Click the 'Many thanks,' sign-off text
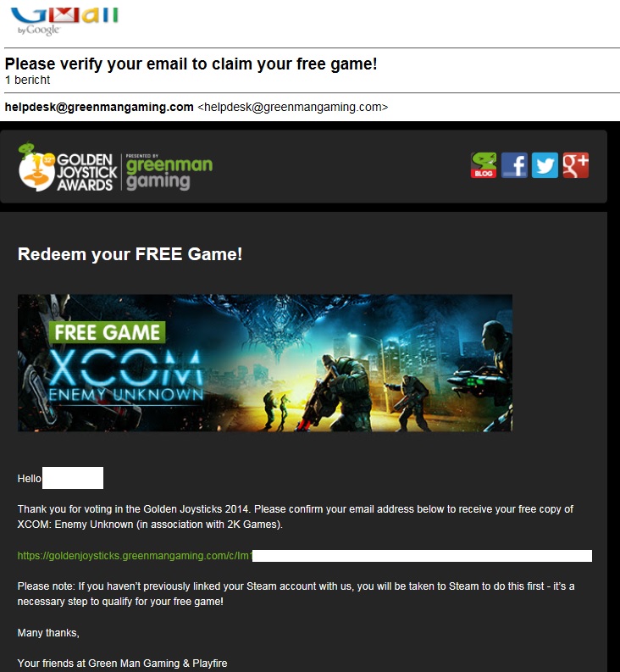This screenshot has height=672, width=620. tap(48, 633)
